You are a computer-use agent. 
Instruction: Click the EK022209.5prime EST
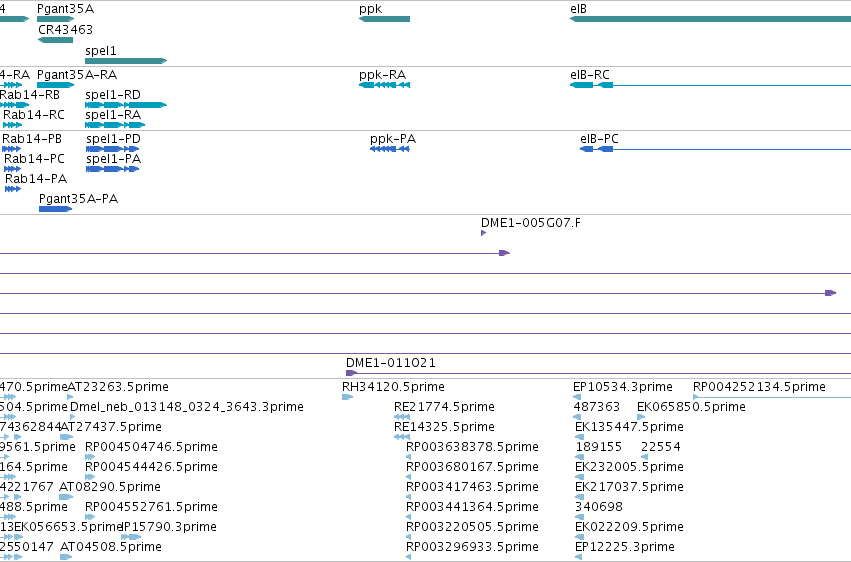tap(579, 537)
